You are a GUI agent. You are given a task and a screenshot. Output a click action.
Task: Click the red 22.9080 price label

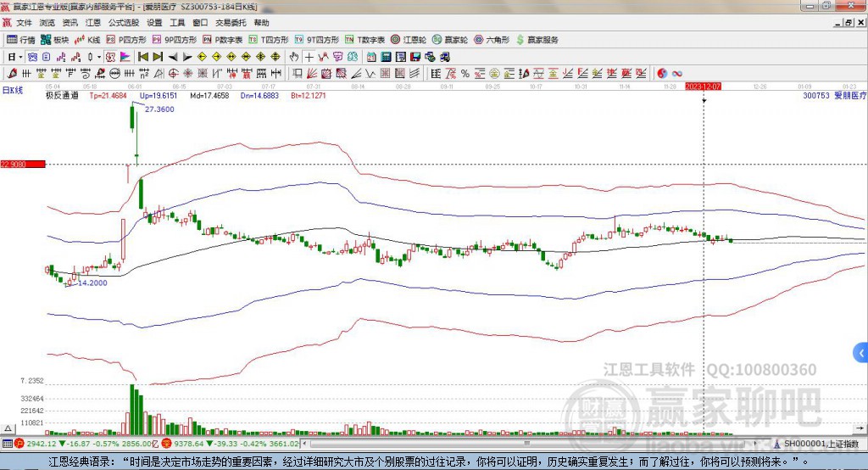point(23,164)
